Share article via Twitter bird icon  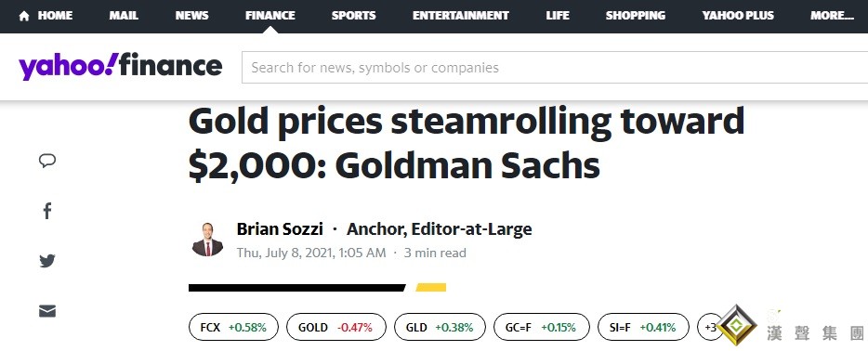(47, 261)
